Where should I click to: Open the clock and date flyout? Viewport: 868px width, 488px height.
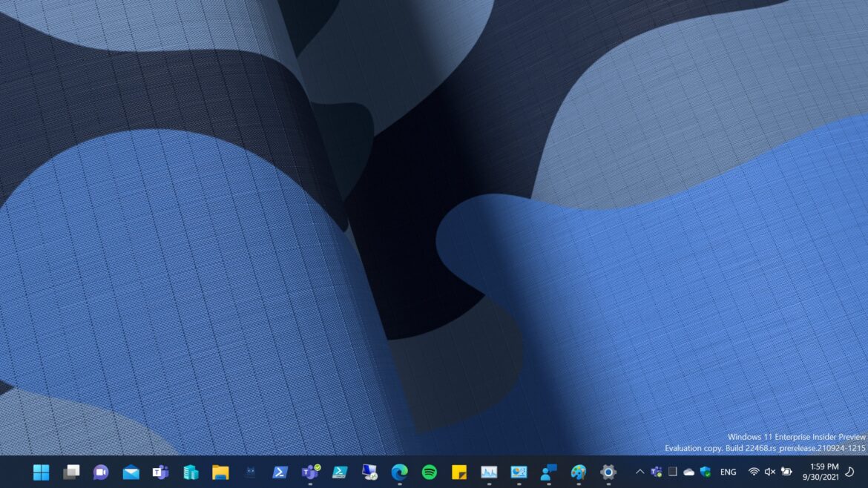(824, 472)
